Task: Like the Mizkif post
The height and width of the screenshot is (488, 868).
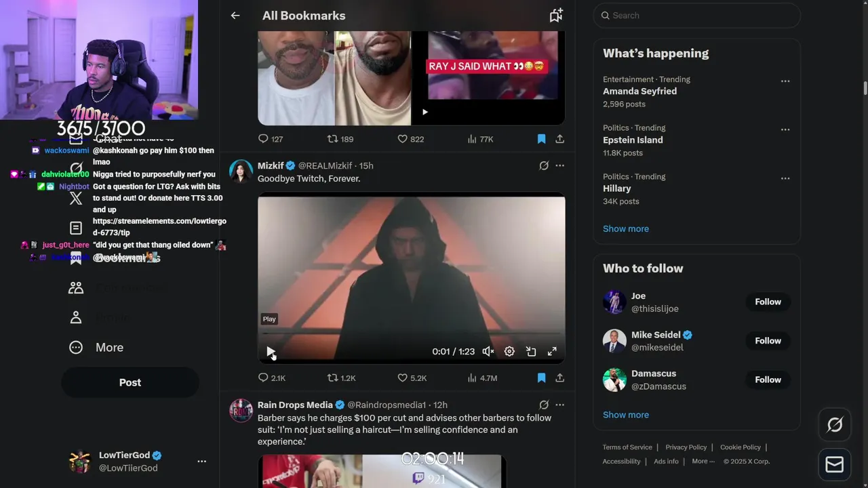Action: point(403,378)
